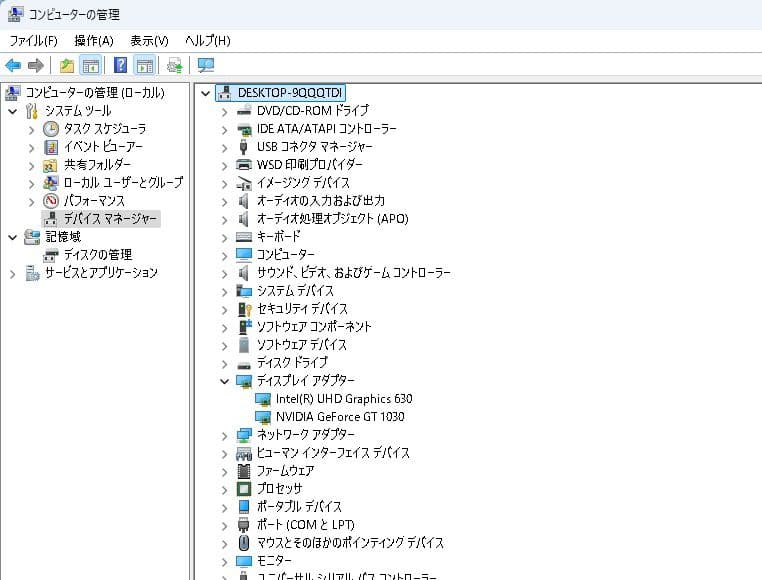Image resolution: width=762 pixels, height=580 pixels.
Task: Select セキュリティ デバイス key icon
Action: 244,309
